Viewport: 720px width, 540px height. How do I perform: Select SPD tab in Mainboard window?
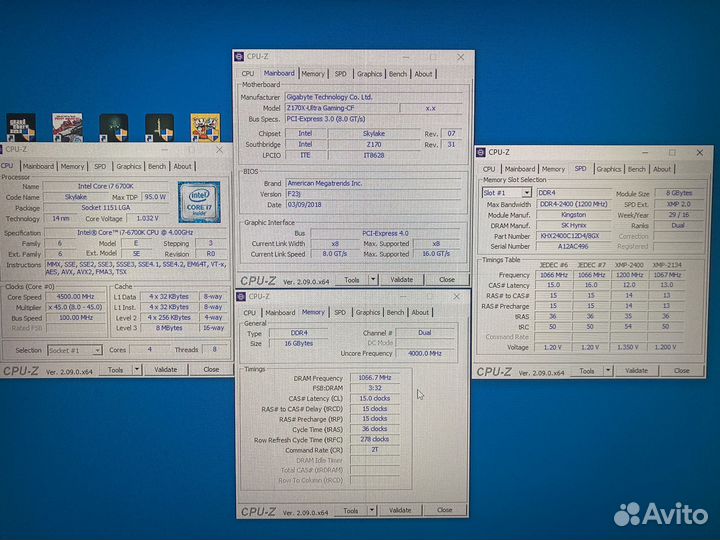[x=340, y=73]
